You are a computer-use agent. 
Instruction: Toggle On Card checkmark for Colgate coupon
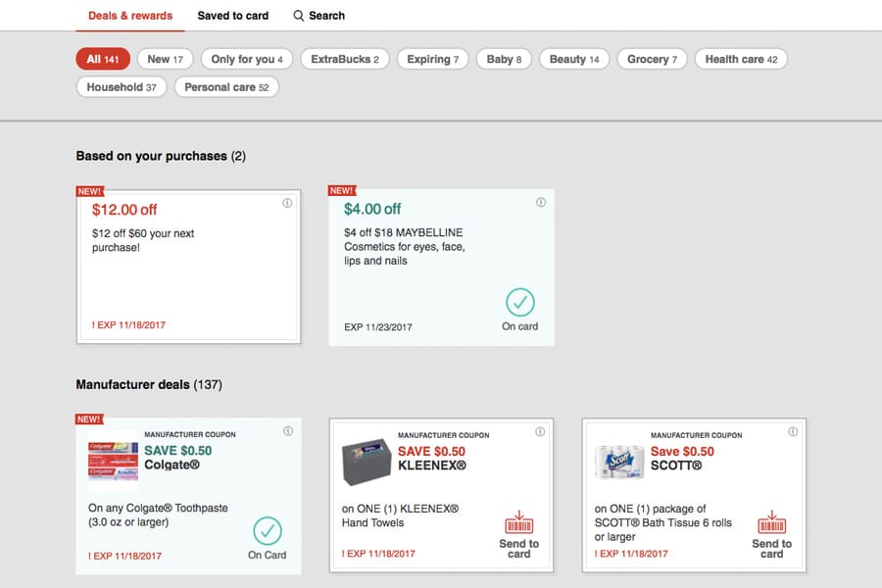pos(268,530)
